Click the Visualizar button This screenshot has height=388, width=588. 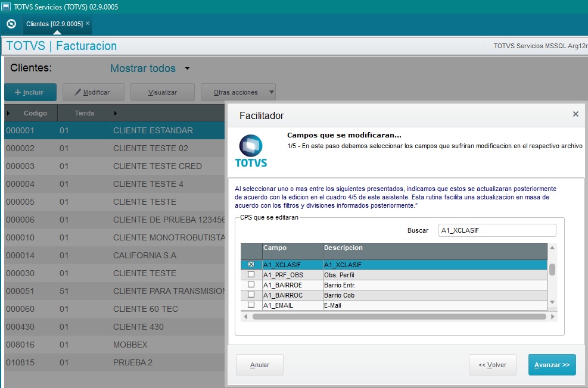point(163,92)
